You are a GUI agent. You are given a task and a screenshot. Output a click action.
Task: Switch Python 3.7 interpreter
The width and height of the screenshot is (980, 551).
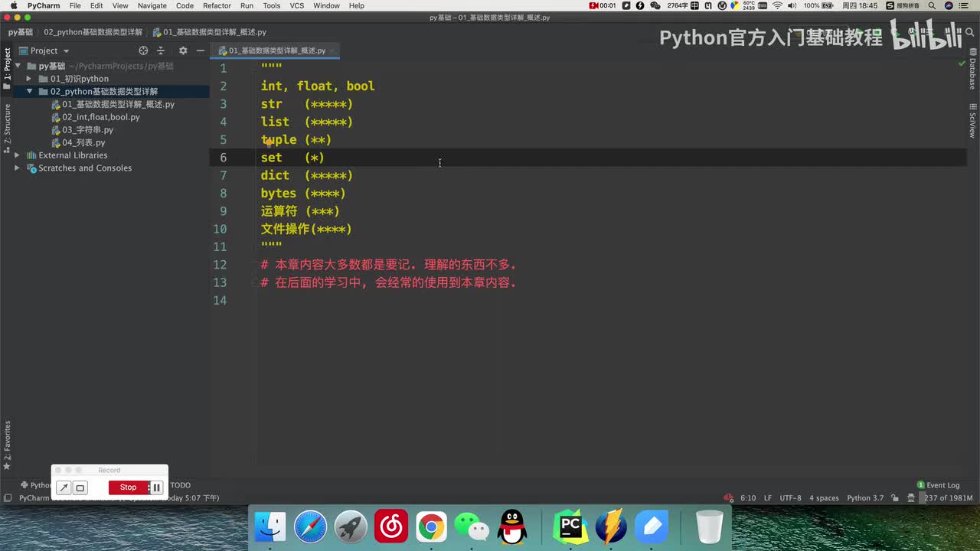864,498
